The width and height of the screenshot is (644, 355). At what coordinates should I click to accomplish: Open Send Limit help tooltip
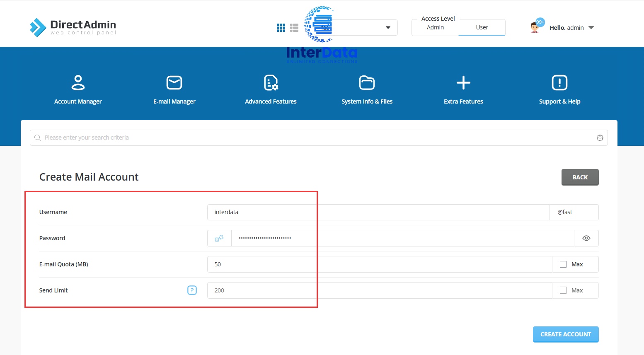tap(192, 290)
